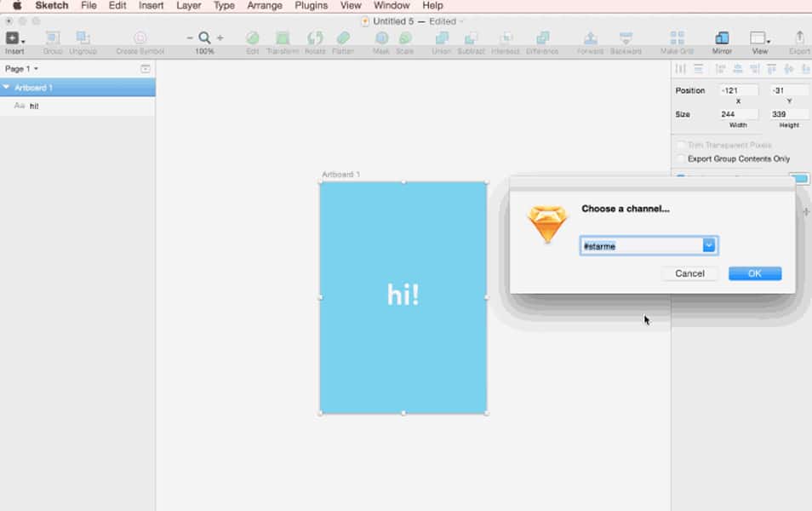
Task: Open the #starme channel dropdown
Action: click(710, 244)
